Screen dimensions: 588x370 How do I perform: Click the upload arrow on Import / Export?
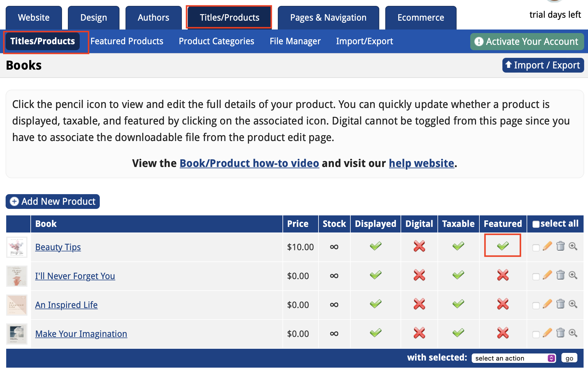coord(509,65)
